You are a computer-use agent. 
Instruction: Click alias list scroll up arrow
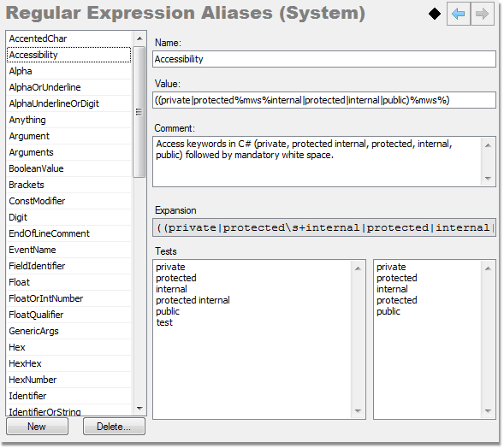(x=139, y=38)
